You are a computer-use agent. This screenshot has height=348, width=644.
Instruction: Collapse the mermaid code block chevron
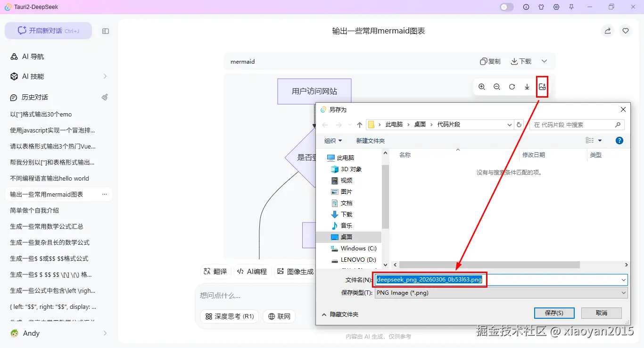[x=544, y=61]
